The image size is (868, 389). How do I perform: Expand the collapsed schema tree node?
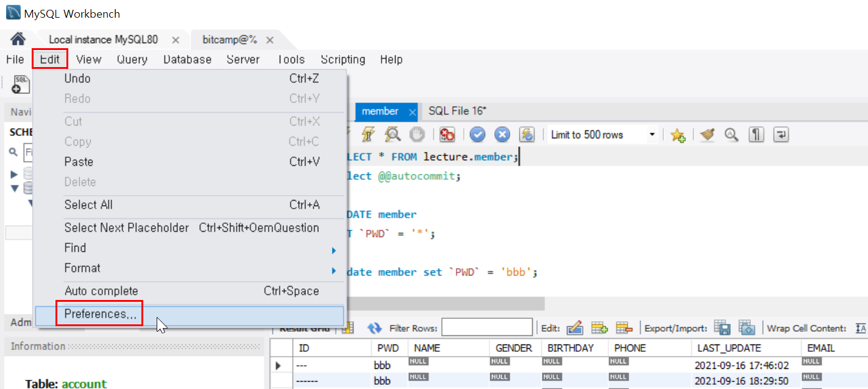click(x=14, y=174)
